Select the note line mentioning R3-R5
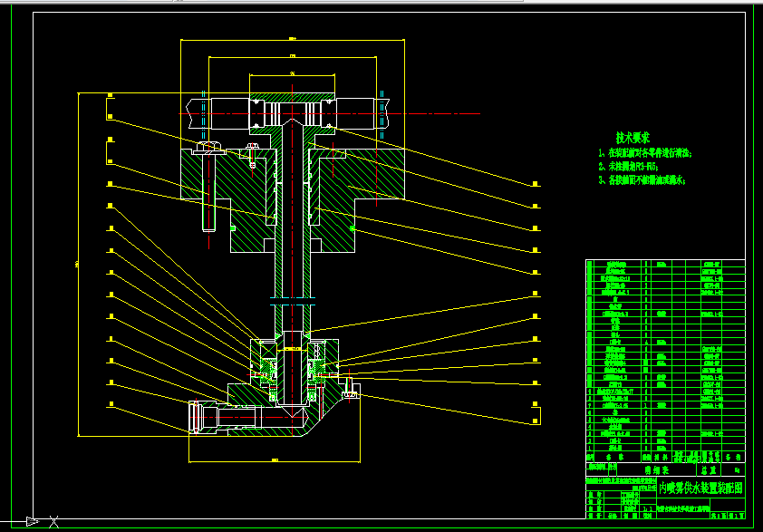The width and height of the screenshot is (763, 532). tap(628, 167)
